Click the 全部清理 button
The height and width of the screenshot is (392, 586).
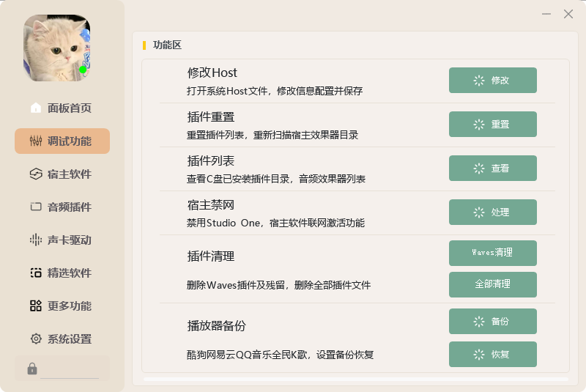(492, 284)
